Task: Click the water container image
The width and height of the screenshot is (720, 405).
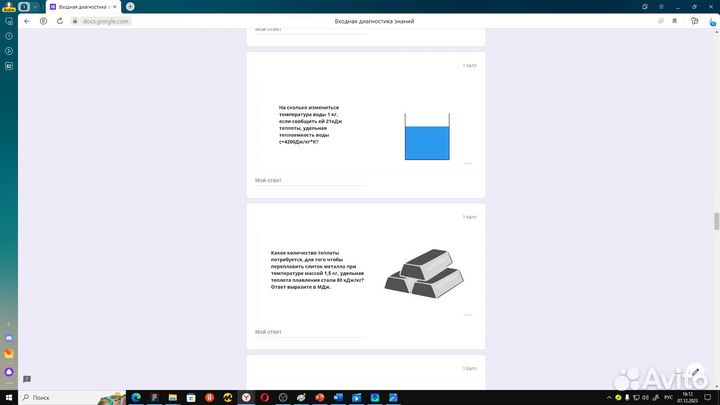Action: 427,136
